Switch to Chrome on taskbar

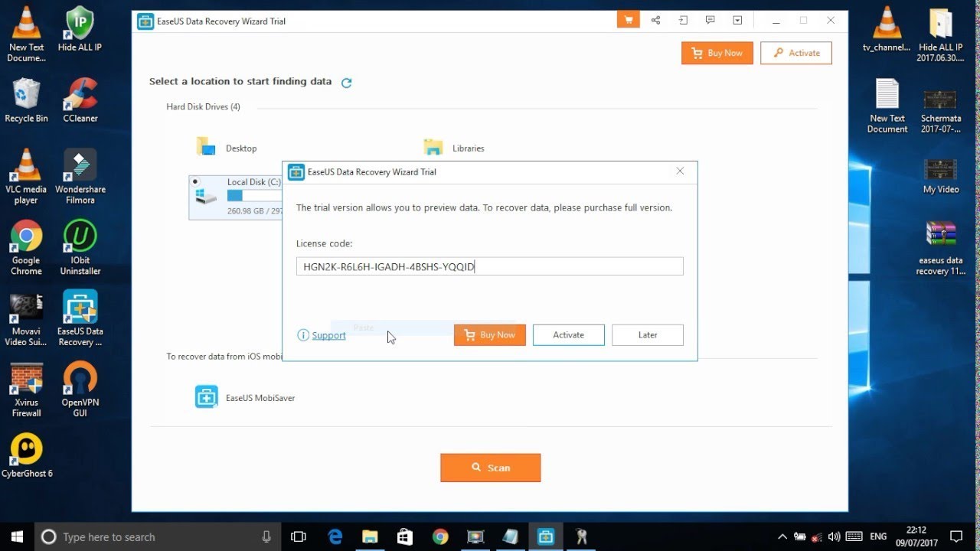(x=439, y=536)
